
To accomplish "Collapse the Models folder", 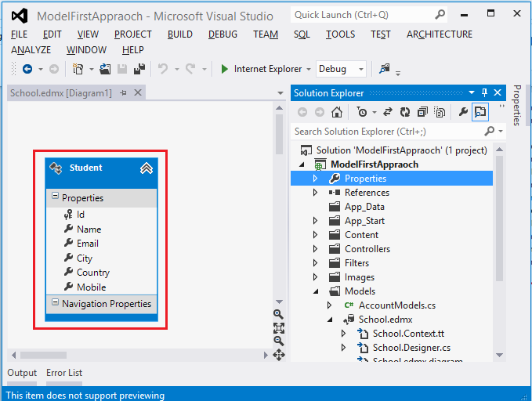I will [316, 291].
